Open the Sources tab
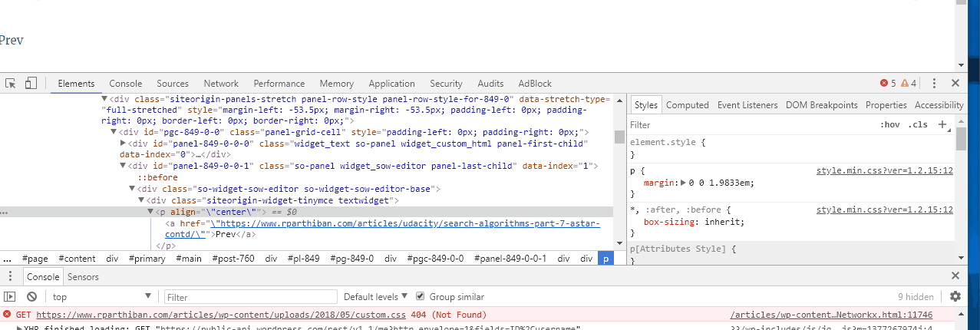The image size is (980, 330). tap(173, 84)
